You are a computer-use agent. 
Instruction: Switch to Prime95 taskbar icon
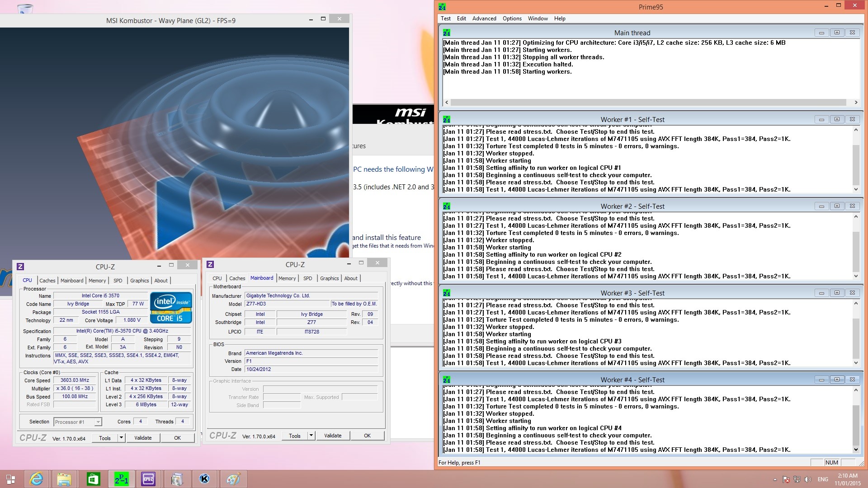[x=121, y=479]
